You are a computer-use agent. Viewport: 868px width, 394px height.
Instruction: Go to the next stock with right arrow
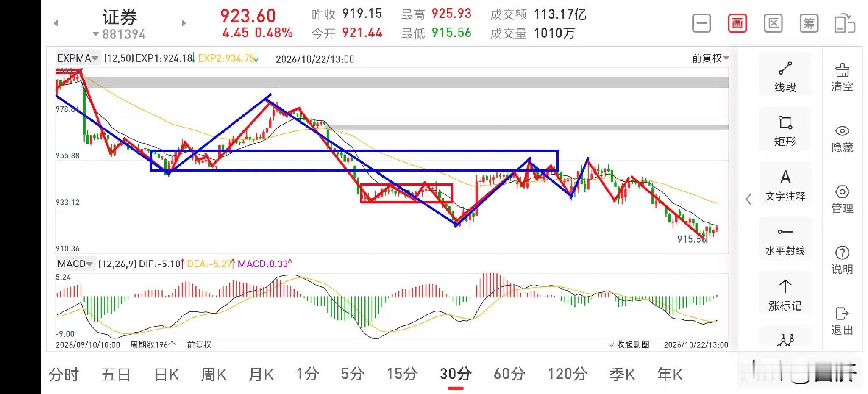tap(184, 23)
